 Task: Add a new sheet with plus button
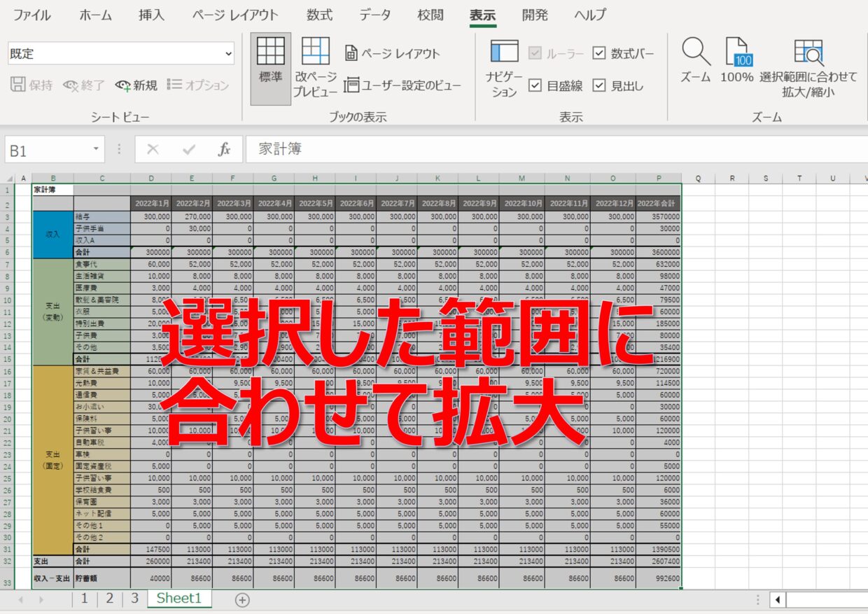[x=242, y=599]
